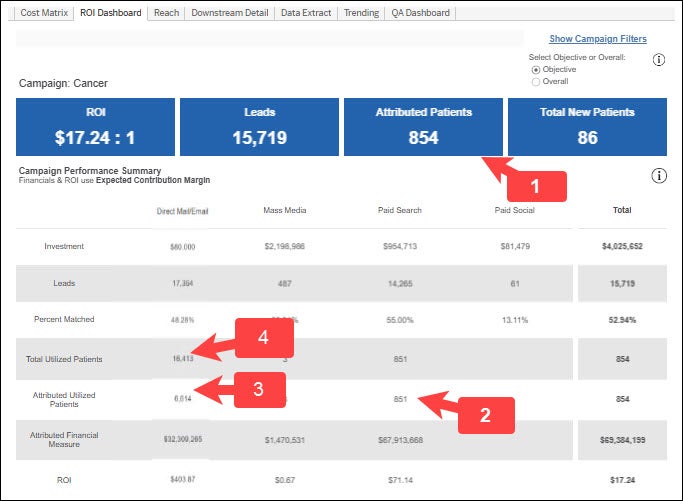Click the Attributed Patients tile

[423, 127]
